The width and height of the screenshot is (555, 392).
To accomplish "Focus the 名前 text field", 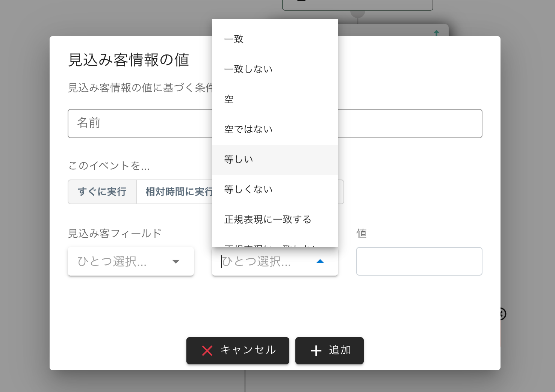I will 139,124.
